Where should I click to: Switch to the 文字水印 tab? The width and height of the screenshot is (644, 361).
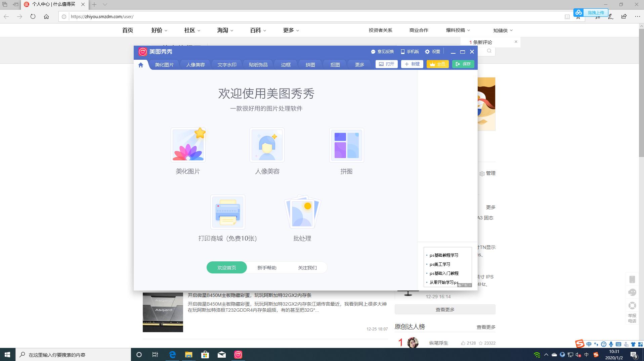[x=226, y=65]
